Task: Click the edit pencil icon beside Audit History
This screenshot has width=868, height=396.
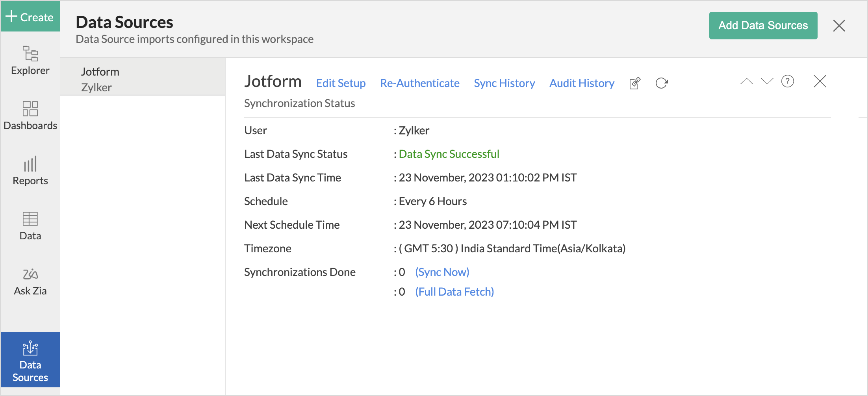Action: click(x=635, y=83)
